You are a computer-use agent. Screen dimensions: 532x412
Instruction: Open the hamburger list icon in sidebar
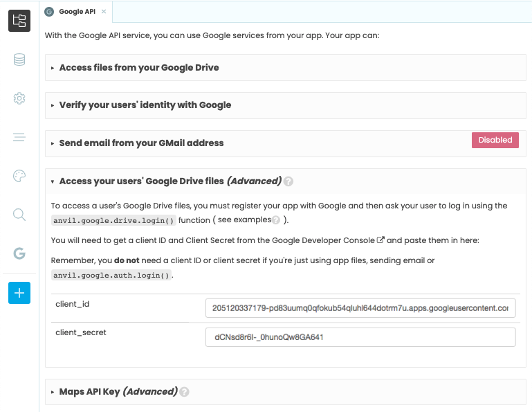[x=19, y=137]
